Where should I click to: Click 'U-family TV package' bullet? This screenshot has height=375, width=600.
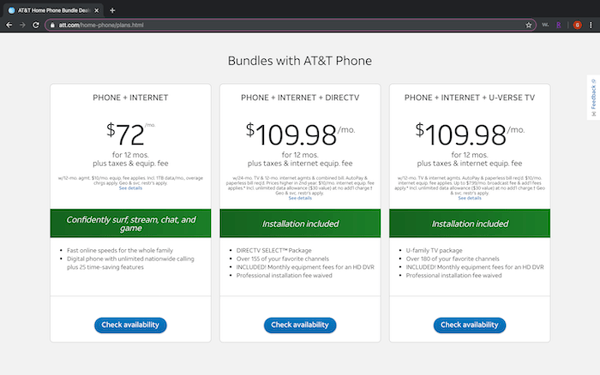[x=434, y=250]
